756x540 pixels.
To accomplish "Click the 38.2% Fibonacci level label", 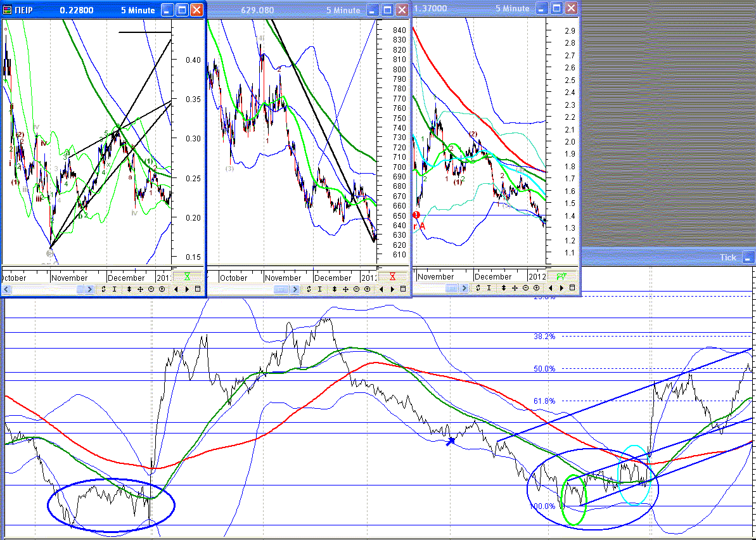I will click(x=544, y=337).
